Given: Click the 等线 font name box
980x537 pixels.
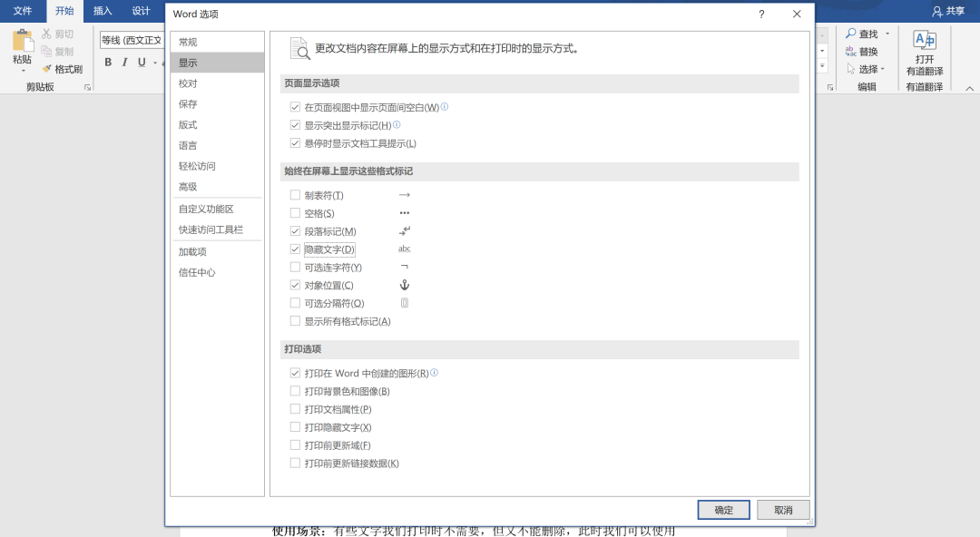Looking at the screenshot, I should [x=131, y=40].
